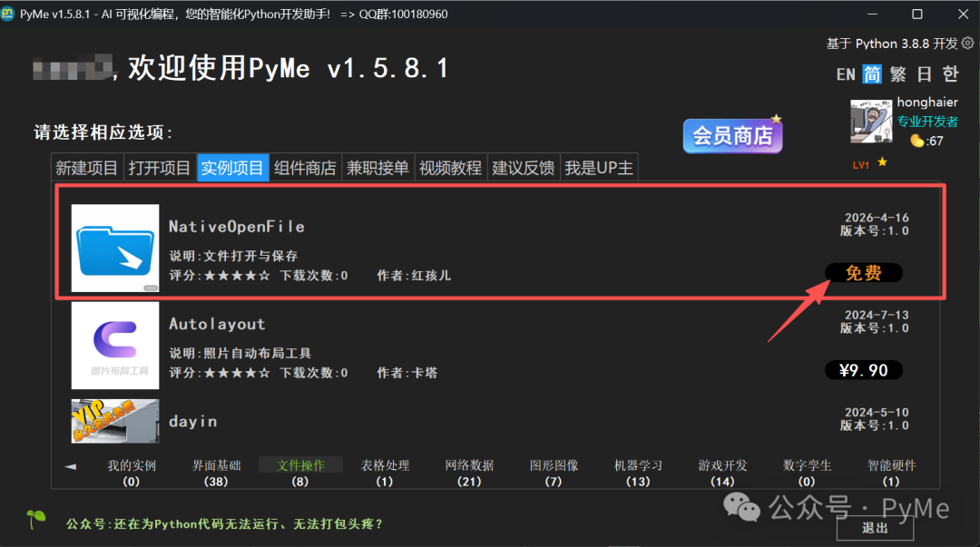Switch language to EN
The height and width of the screenshot is (547, 980).
(846, 74)
